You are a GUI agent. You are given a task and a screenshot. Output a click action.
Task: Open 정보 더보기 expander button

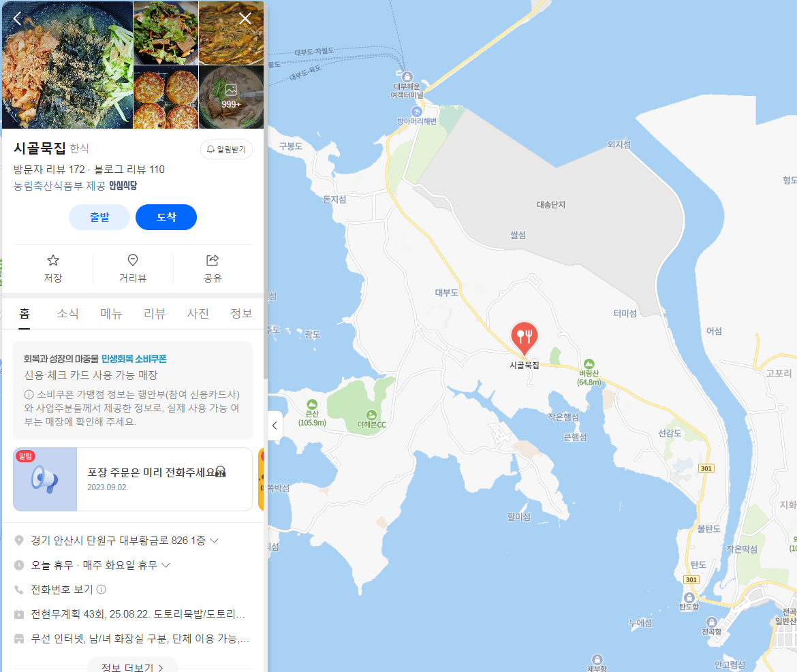point(132,667)
